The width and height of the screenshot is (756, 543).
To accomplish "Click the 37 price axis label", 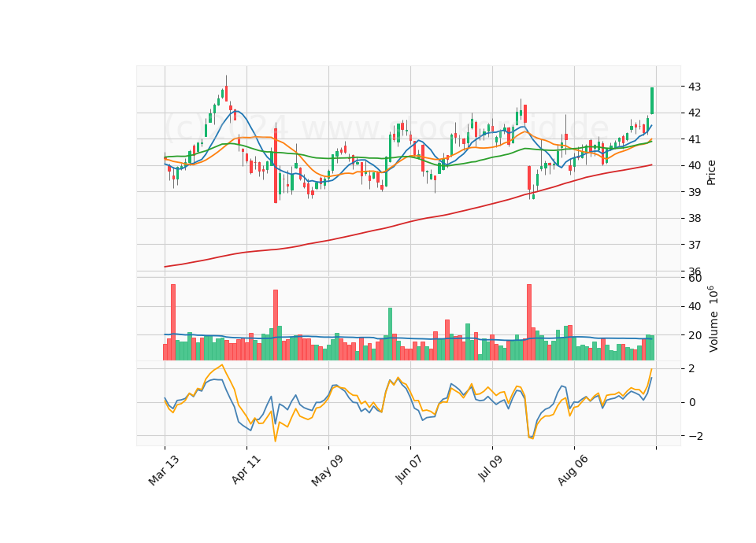I will tap(695, 245).
